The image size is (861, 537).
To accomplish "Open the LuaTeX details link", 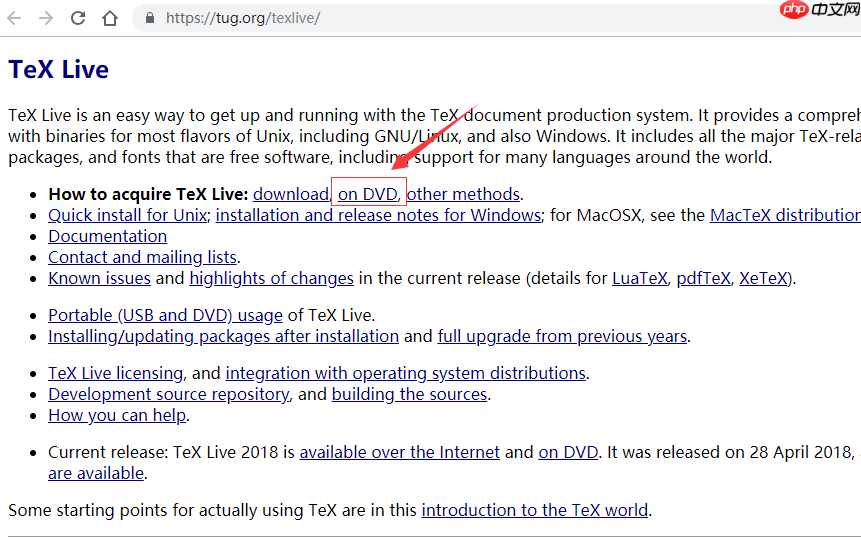I will (x=640, y=278).
